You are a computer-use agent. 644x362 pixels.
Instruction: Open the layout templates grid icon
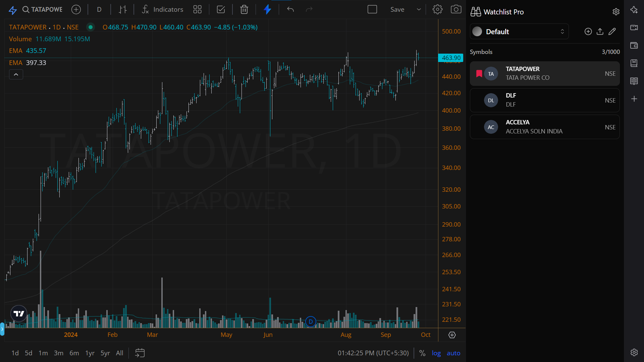pos(198,9)
